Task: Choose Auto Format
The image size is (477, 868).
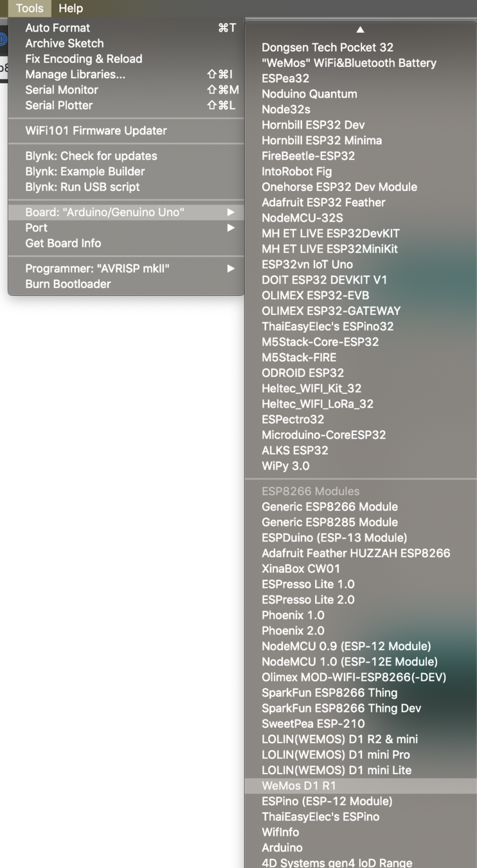Action: 126,28
